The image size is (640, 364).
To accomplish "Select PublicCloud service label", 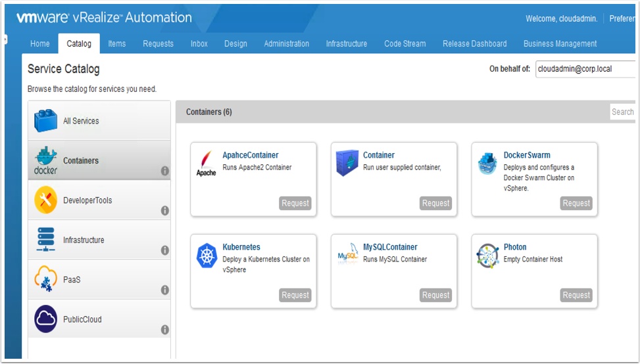I will click(82, 319).
